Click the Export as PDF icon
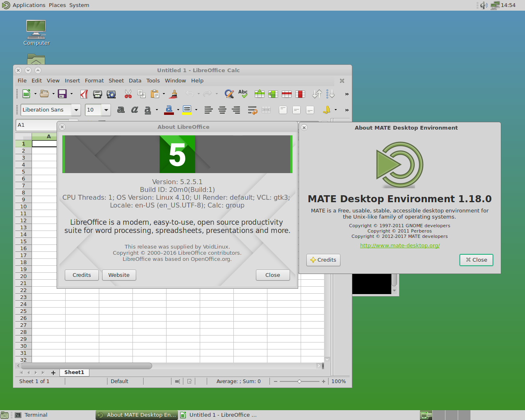The width and height of the screenshot is (525, 420). [84, 94]
